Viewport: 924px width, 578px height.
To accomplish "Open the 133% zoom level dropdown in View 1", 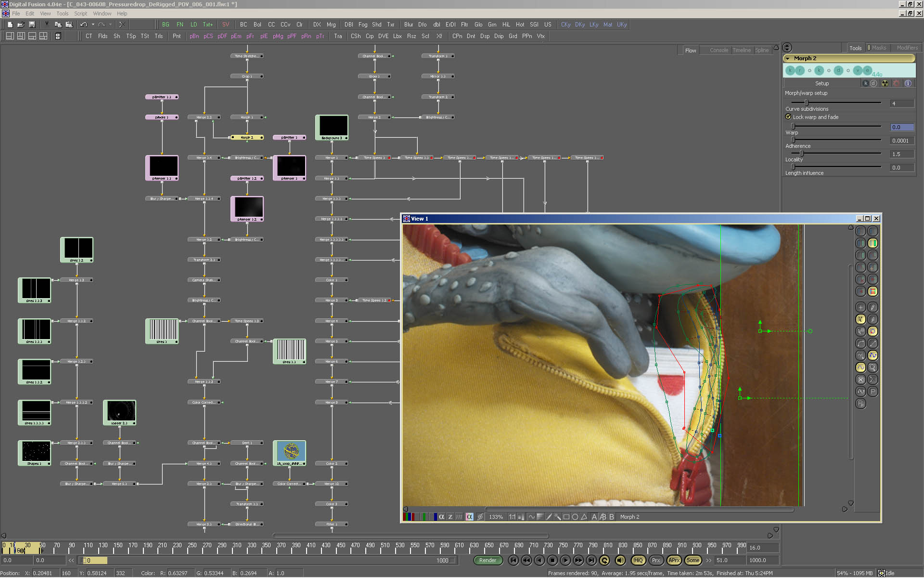I will [496, 517].
